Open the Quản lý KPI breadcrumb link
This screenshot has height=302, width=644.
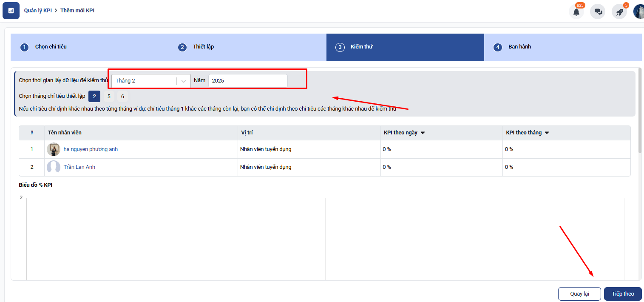[37, 10]
